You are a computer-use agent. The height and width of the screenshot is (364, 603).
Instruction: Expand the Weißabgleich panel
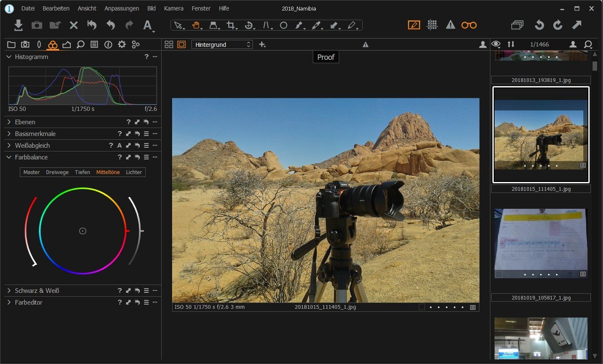(x=8, y=145)
